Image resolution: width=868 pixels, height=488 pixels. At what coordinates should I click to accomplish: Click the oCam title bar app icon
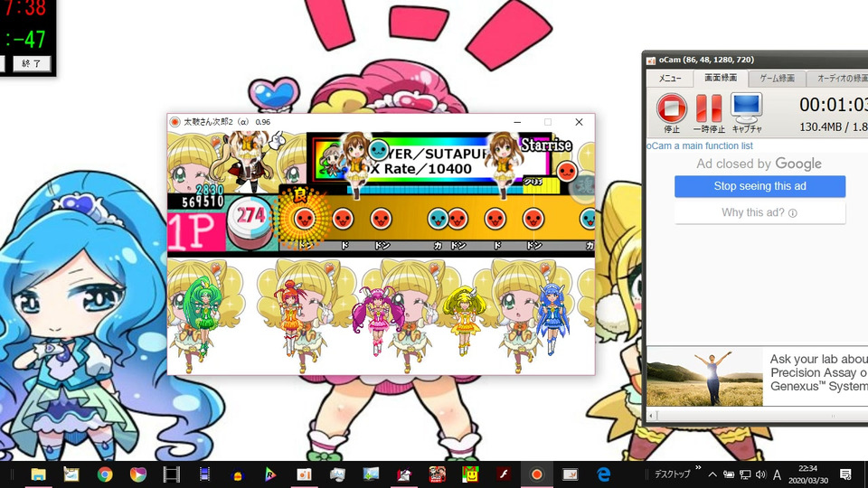pyautogui.click(x=651, y=61)
